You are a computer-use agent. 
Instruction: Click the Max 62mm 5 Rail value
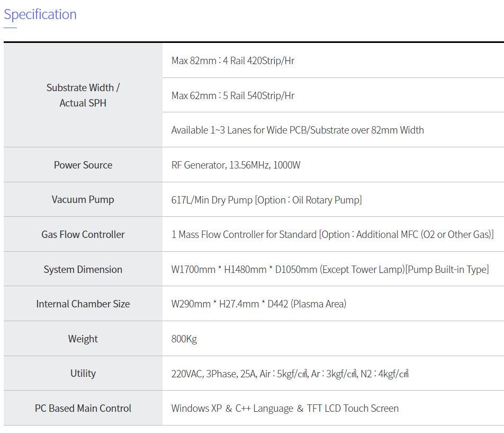(x=233, y=95)
